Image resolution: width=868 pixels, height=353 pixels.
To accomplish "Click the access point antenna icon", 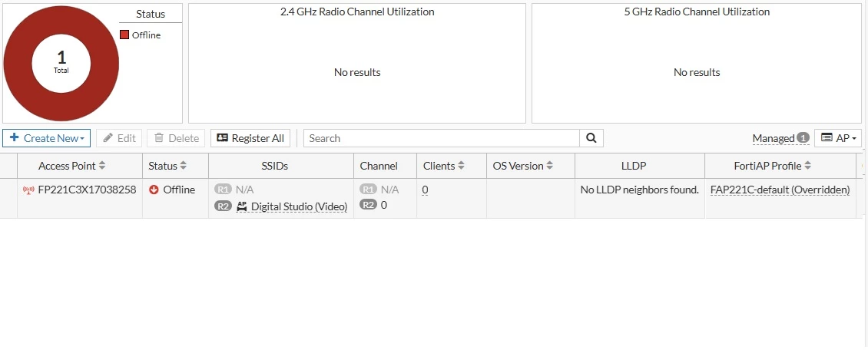I will pyautogui.click(x=28, y=190).
